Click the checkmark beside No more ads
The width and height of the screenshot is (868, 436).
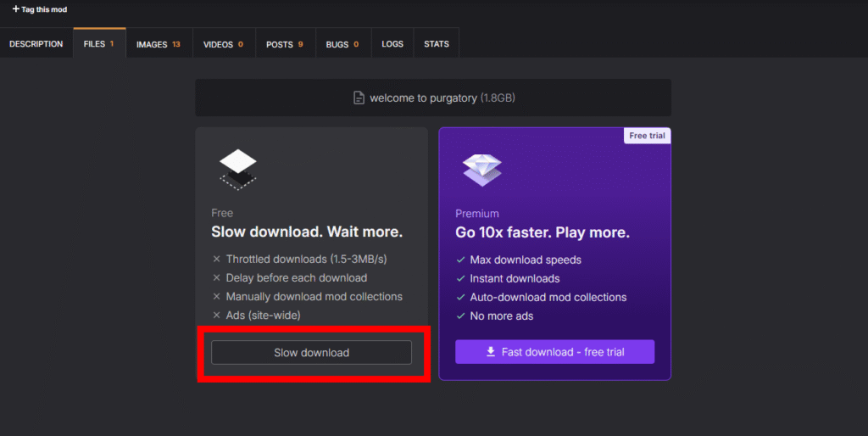460,316
